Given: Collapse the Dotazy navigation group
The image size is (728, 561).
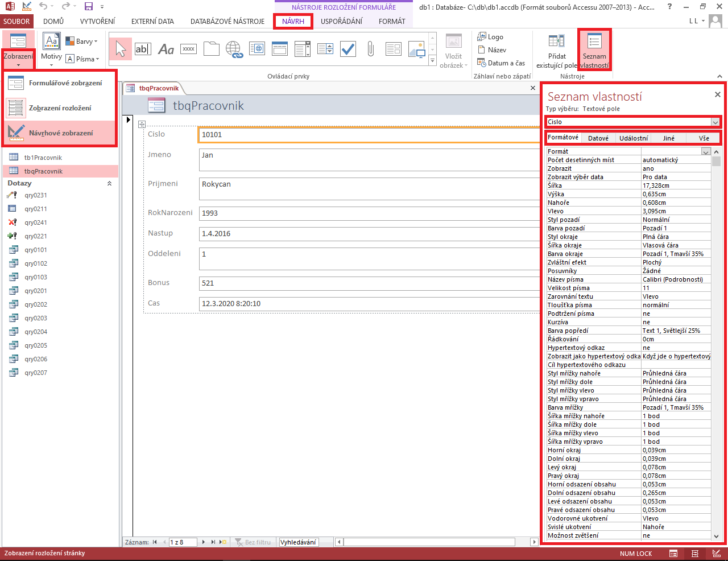Looking at the screenshot, I should [109, 184].
